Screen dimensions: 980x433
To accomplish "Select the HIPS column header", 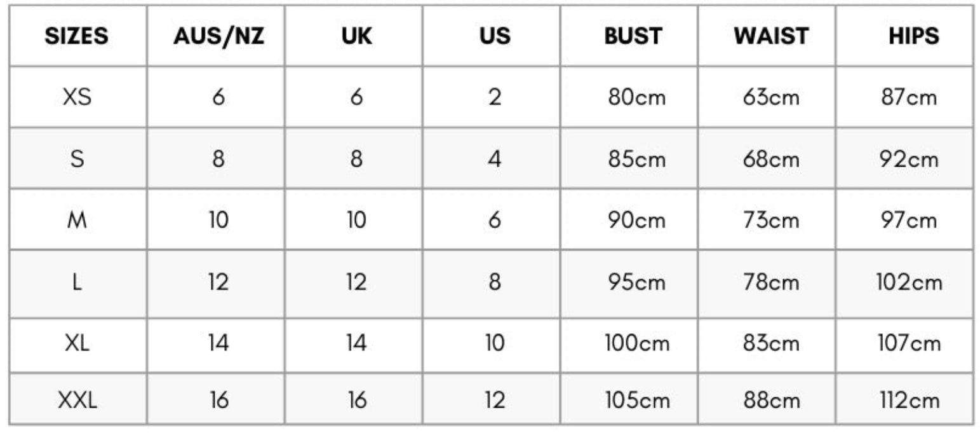I will click(913, 36).
